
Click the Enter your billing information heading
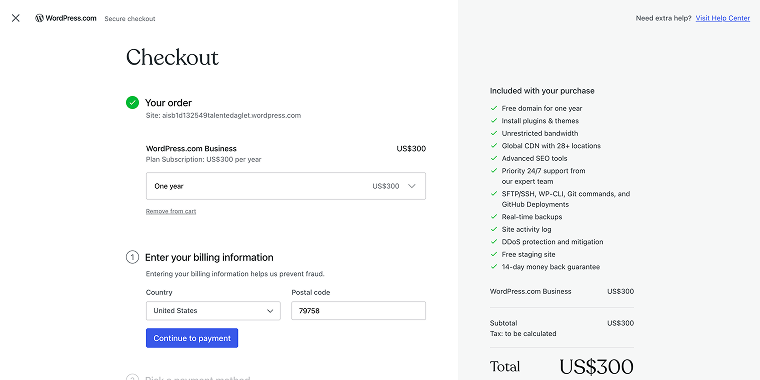[209, 257]
